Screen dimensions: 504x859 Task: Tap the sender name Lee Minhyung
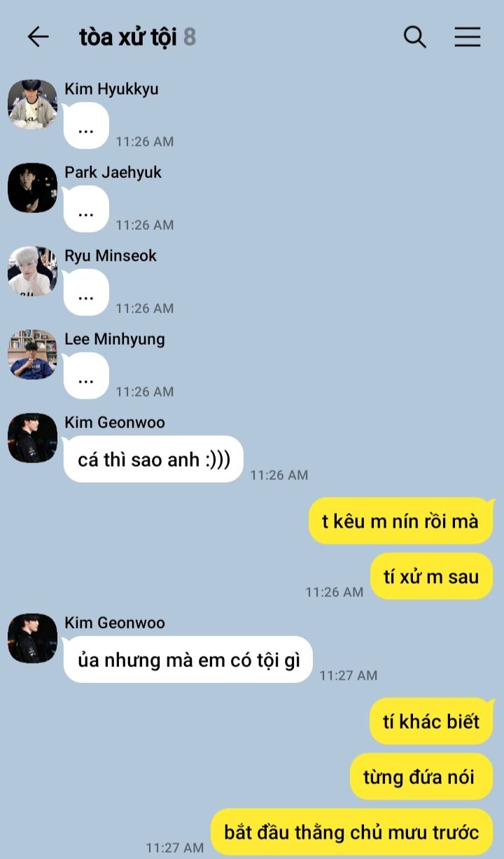(115, 339)
